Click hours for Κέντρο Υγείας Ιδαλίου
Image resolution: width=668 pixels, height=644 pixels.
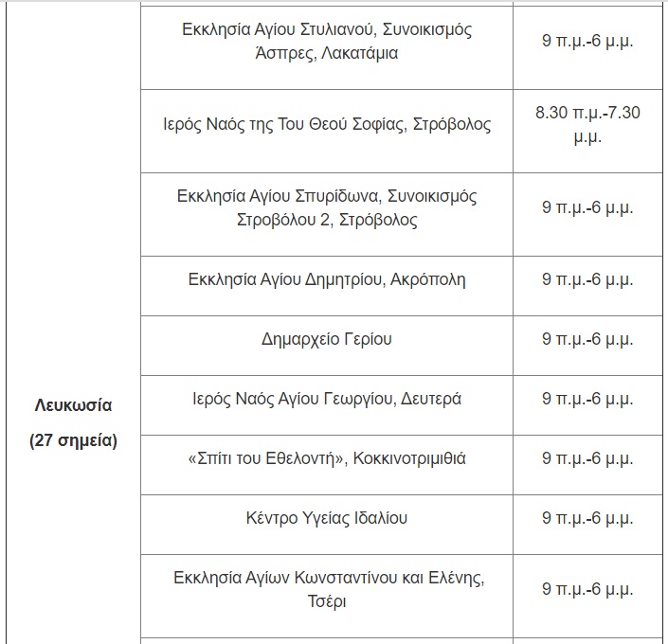[587, 518]
